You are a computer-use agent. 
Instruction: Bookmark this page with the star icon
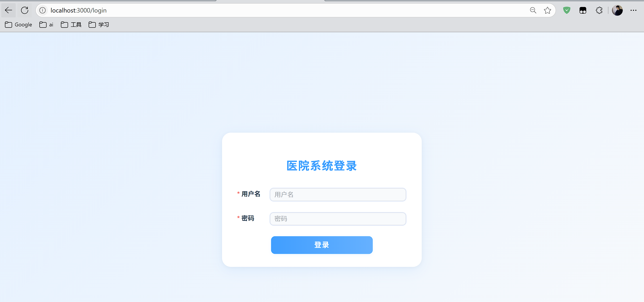(x=547, y=10)
